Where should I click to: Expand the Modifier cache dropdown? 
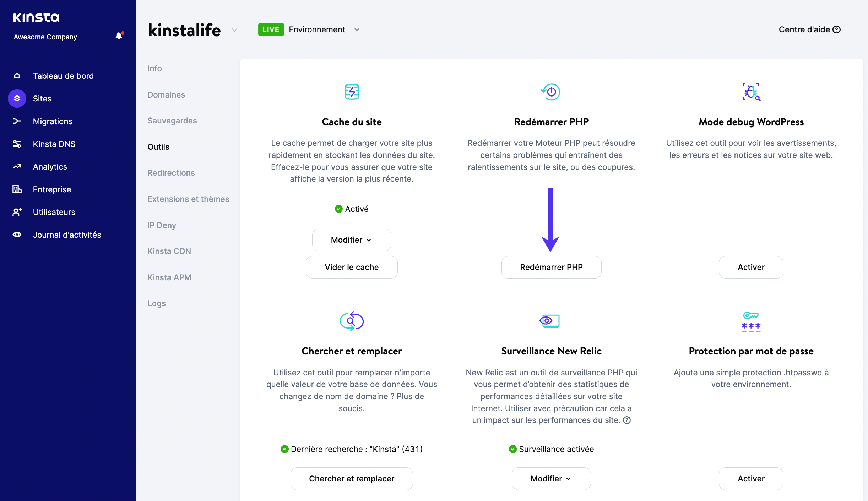click(351, 239)
